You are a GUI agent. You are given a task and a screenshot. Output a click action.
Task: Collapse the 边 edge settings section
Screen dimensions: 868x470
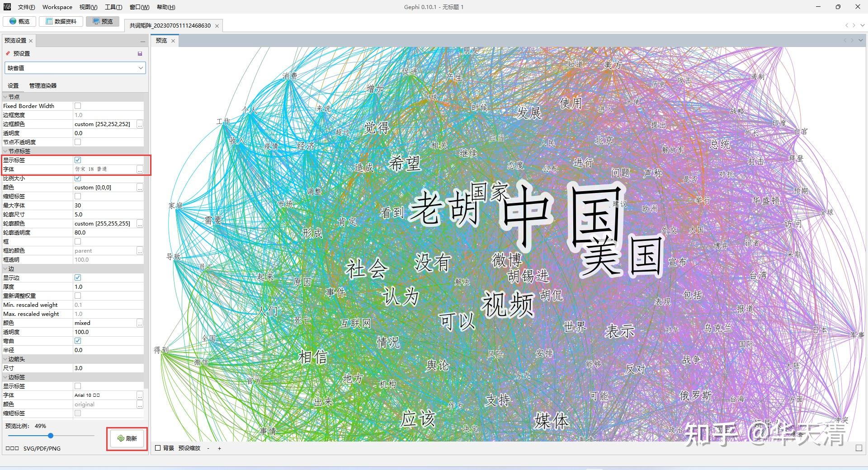(x=5, y=268)
